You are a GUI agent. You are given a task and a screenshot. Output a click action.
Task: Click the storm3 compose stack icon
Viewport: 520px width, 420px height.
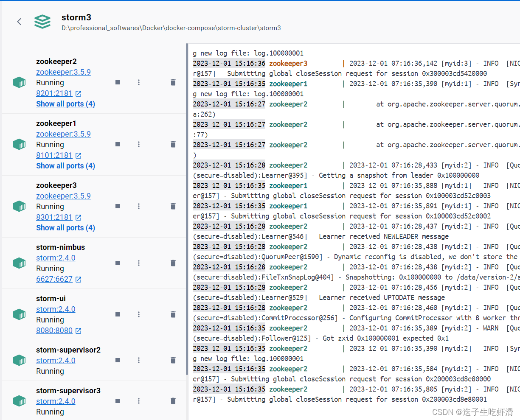click(42, 22)
